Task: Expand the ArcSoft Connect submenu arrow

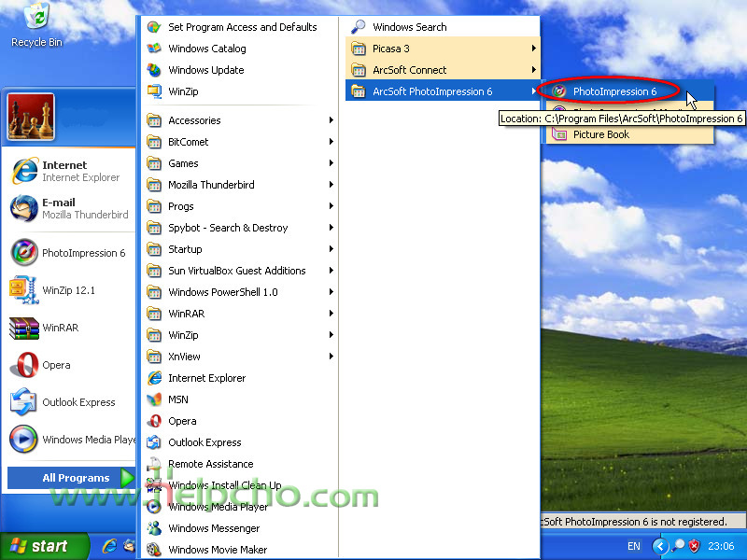Action: 534,70
